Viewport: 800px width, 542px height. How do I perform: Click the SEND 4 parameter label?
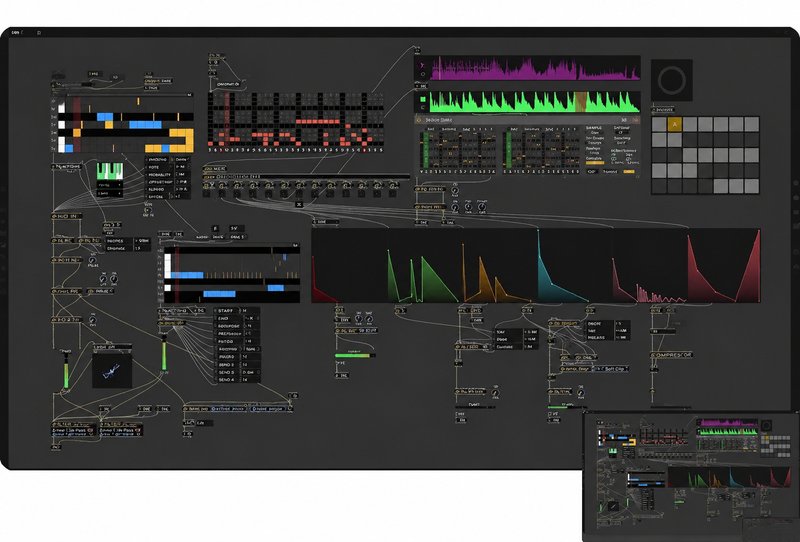227,380
